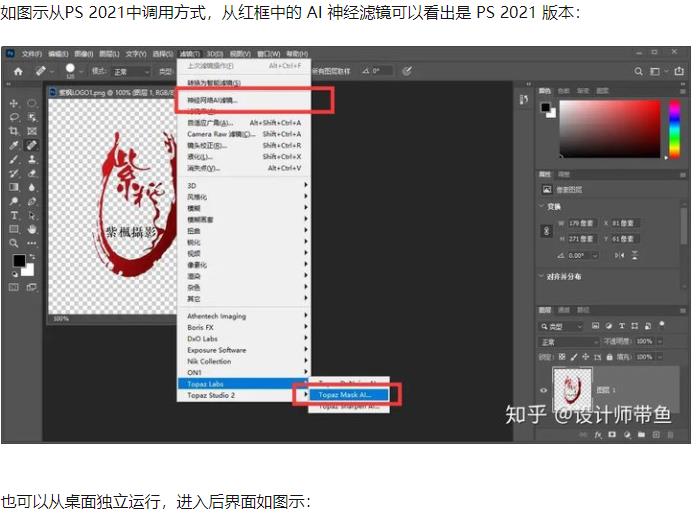Open the Boris FX submenu entry
This screenshot has width=699, height=515.
tap(243, 327)
